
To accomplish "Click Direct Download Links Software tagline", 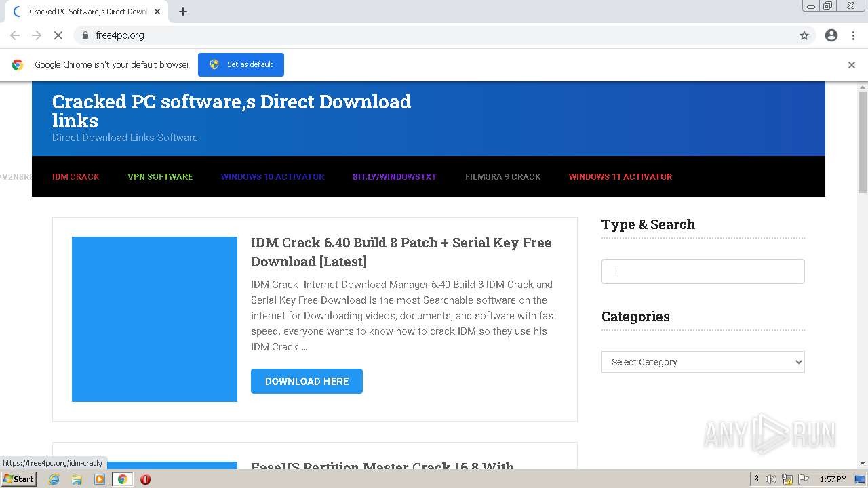I will coord(125,137).
